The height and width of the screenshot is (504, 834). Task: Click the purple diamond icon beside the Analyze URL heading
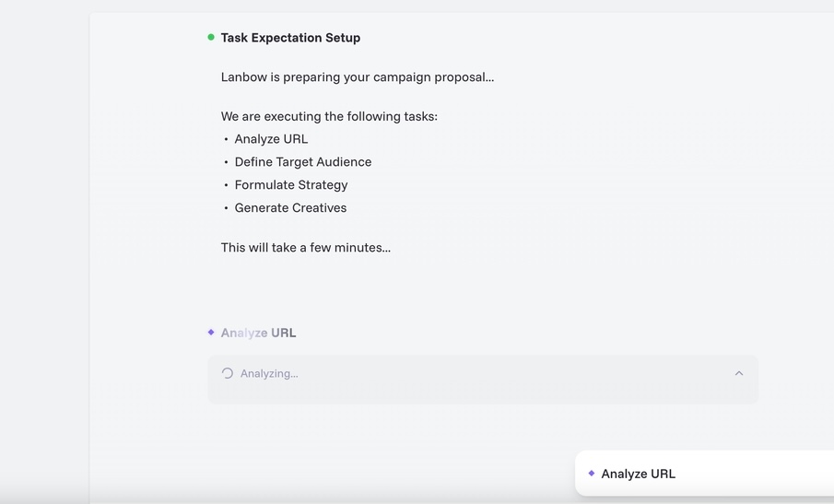(x=211, y=333)
